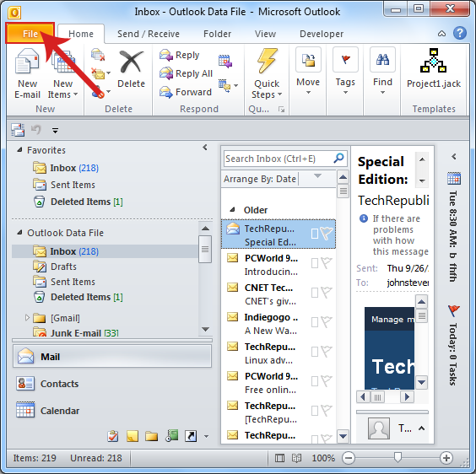476x474 pixels.
Task: Collapse the Outlook Data File tree
Action: (x=19, y=233)
